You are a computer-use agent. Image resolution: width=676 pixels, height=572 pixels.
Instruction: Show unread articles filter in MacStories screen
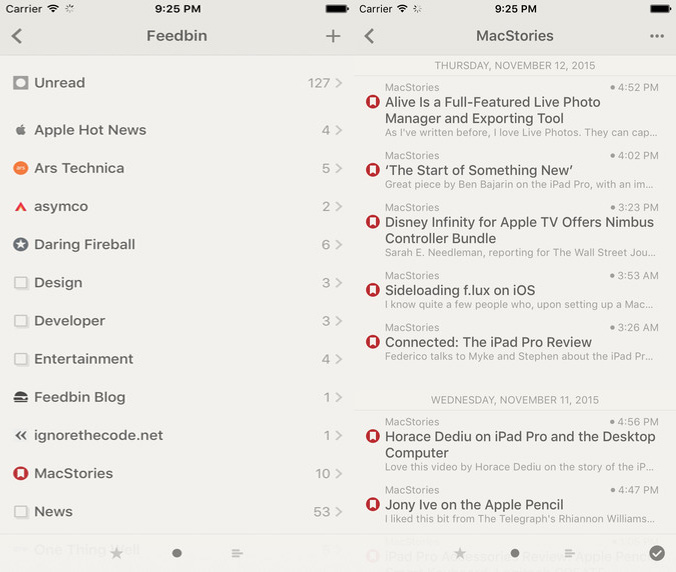point(515,553)
